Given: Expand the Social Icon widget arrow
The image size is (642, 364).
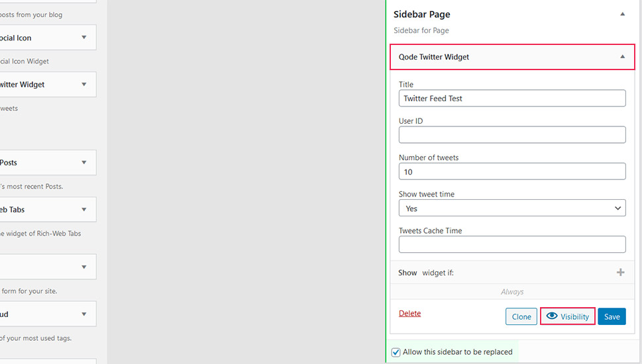Looking at the screenshot, I should coord(84,38).
